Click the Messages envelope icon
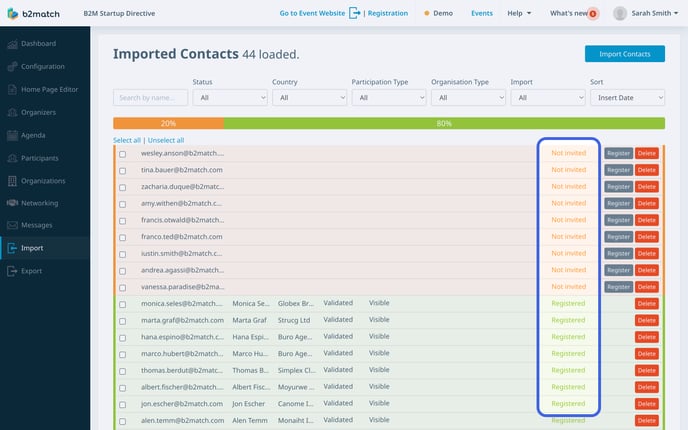The height and width of the screenshot is (430, 688). click(x=12, y=225)
